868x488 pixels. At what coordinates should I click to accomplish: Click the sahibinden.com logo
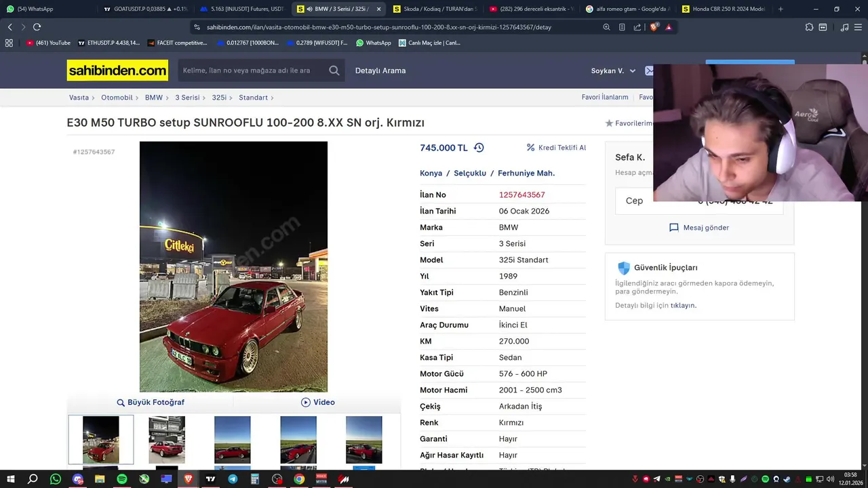pos(117,70)
